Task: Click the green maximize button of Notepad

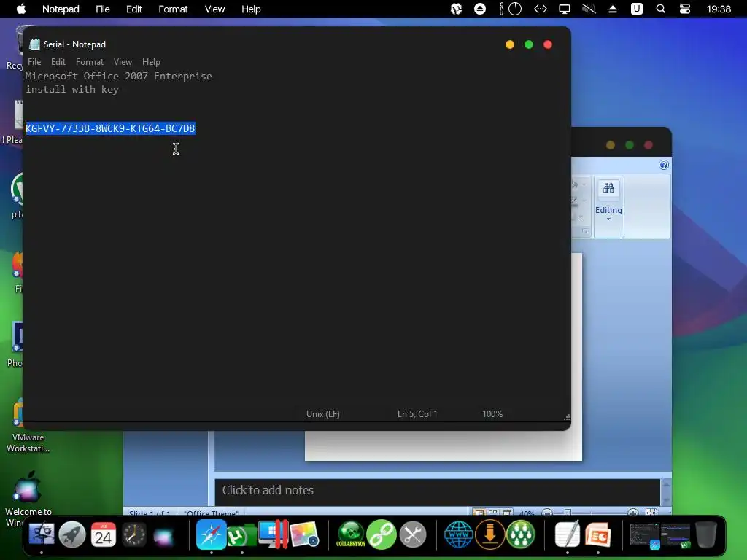Action: coord(529,44)
